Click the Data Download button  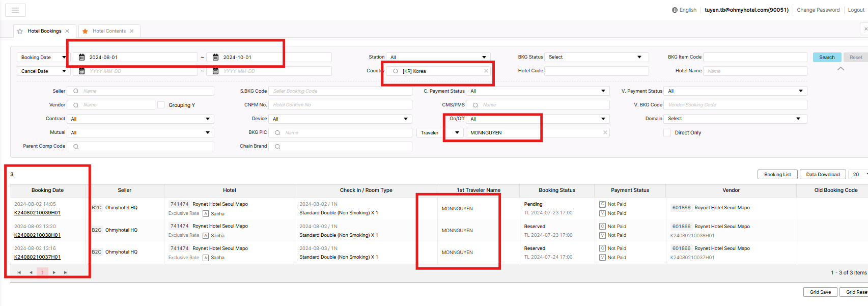pyautogui.click(x=823, y=174)
